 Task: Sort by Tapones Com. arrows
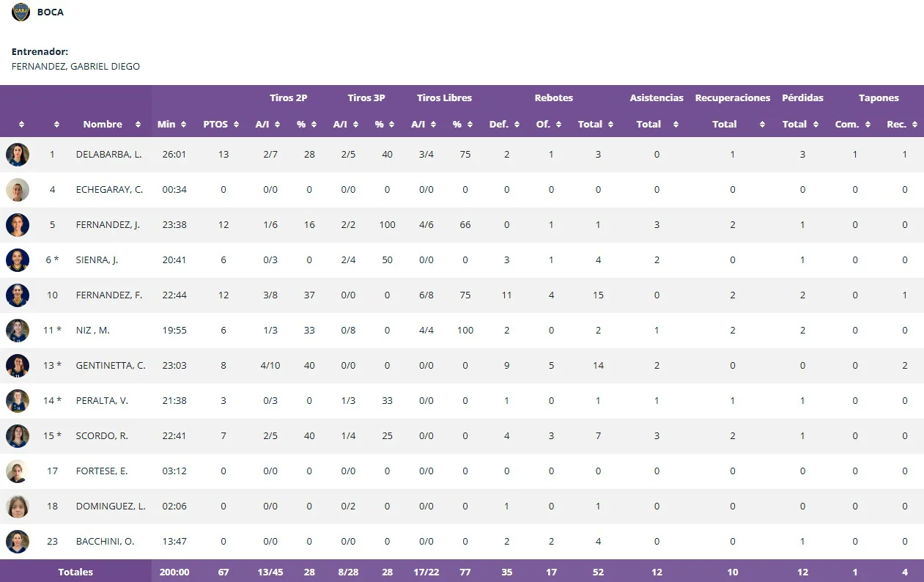(x=868, y=125)
